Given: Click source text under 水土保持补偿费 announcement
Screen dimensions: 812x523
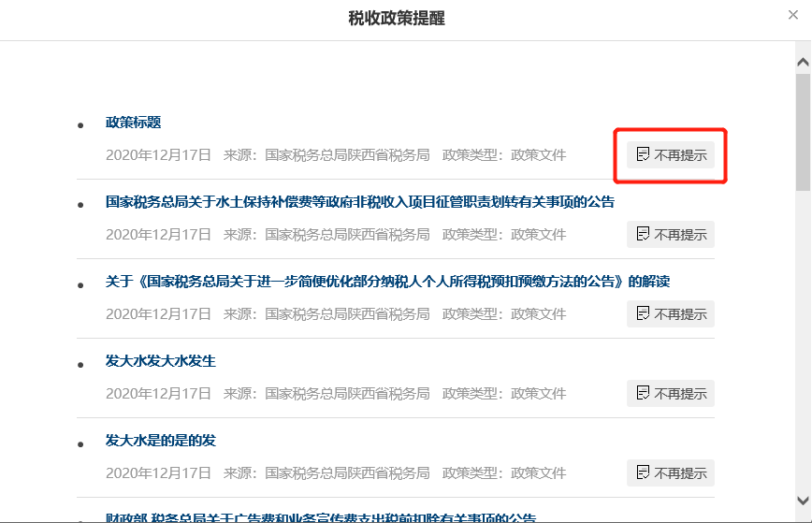Looking at the screenshot, I should pyautogui.click(x=326, y=235).
